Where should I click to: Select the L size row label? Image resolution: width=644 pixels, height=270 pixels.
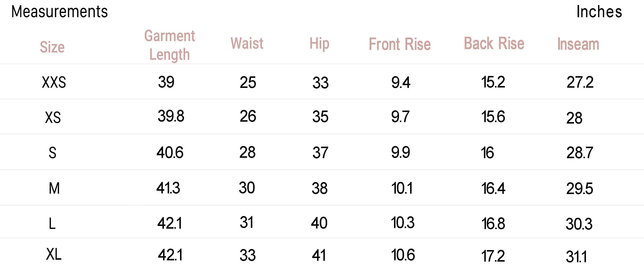click(52, 223)
